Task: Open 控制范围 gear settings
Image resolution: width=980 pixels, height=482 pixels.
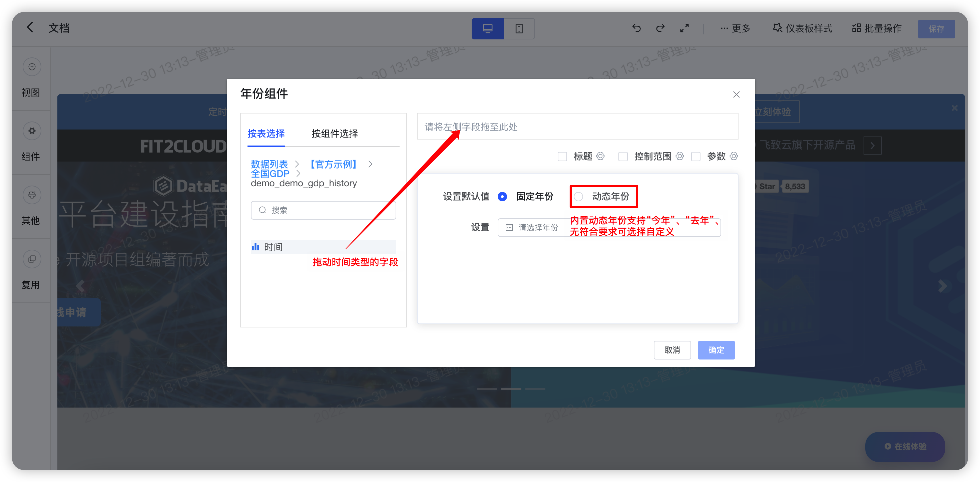Action: pos(680,156)
